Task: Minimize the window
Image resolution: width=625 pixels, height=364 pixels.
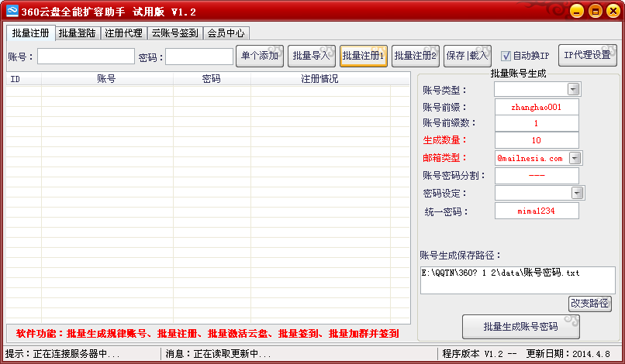Action: pyautogui.click(x=577, y=11)
